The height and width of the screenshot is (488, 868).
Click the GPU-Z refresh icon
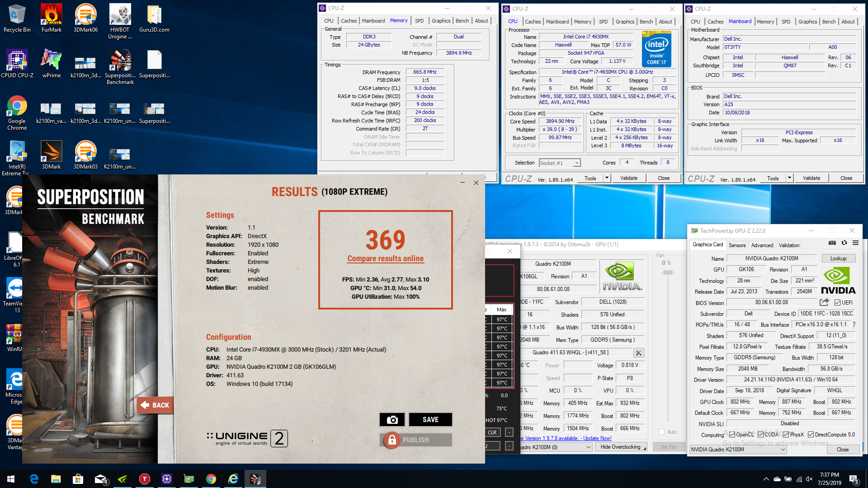844,243
